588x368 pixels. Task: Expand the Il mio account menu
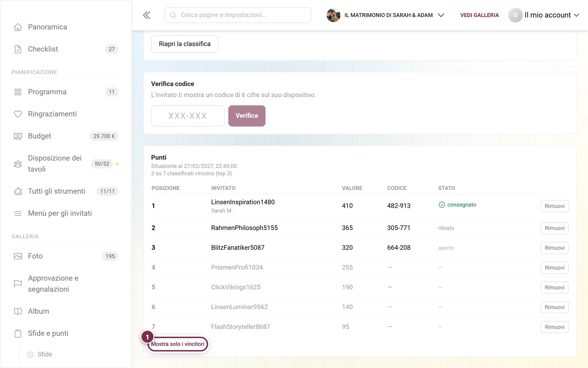544,15
